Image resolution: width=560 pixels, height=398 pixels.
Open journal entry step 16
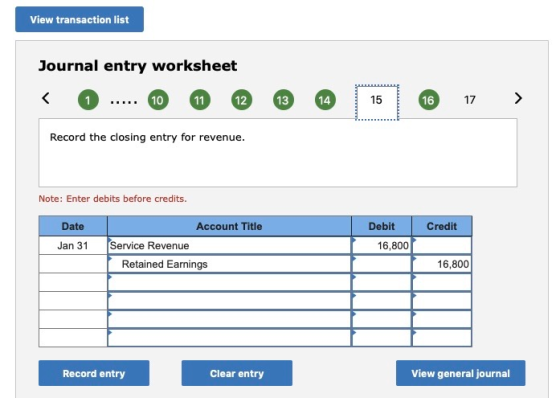tap(429, 100)
